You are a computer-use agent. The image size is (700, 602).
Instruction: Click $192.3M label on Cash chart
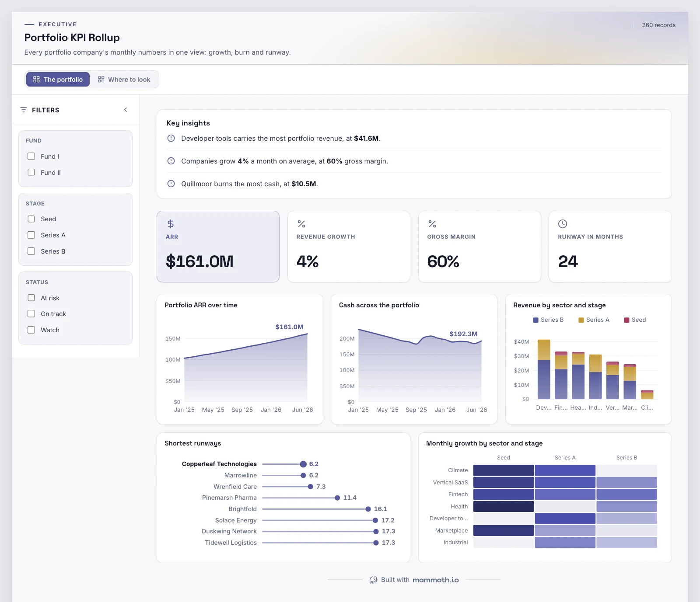[x=463, y=334]
